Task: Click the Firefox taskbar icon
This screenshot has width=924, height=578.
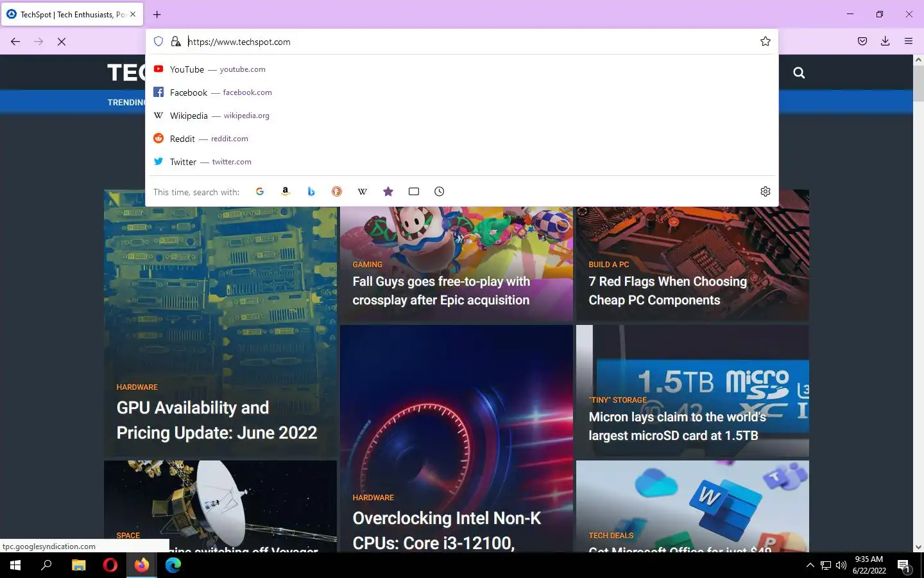Action: [142, 565]
